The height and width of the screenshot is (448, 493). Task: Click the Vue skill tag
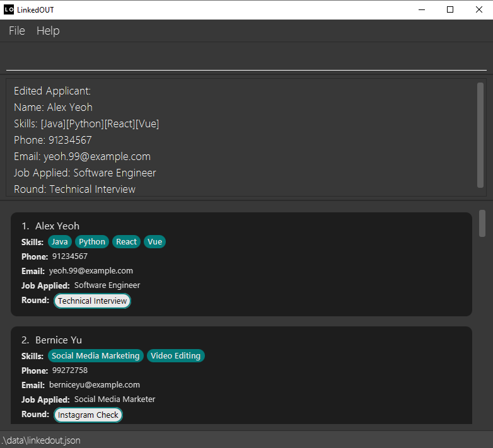point(154,242)
